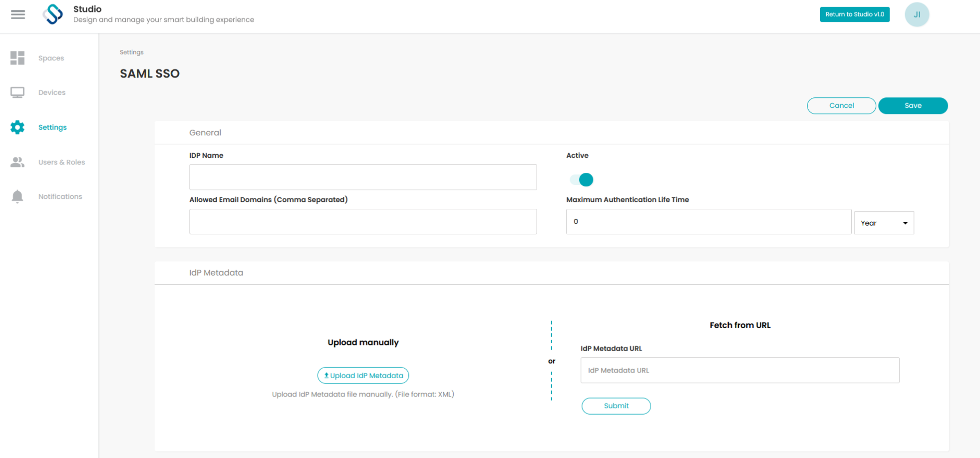
Task: Click the 'SAML SSO' page heading
Action: point(149,73)
